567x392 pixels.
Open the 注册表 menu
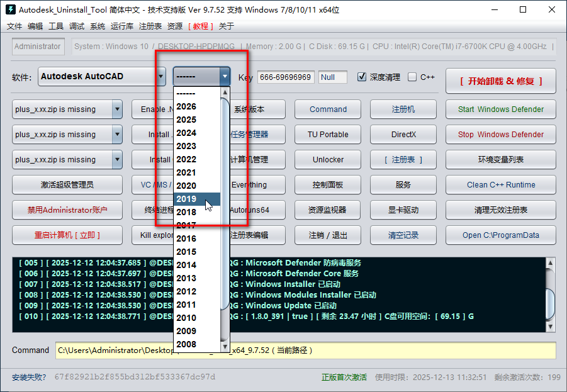[x=150, y=26]
